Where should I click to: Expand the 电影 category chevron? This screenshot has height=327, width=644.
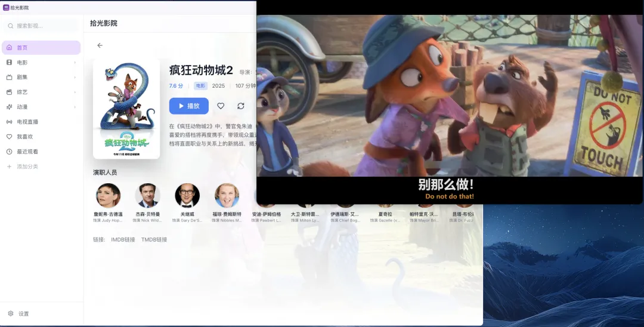75,63
